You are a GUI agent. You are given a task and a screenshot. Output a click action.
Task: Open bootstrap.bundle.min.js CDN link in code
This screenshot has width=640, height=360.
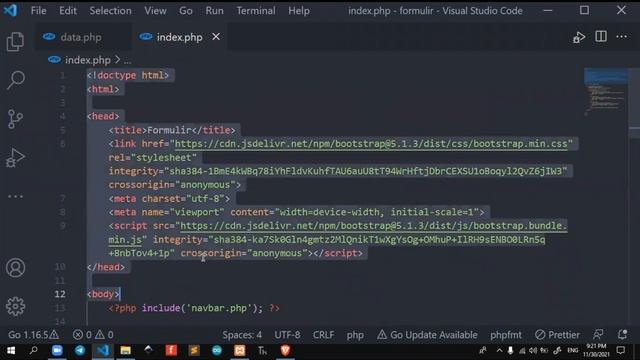[x=373, y=226]
